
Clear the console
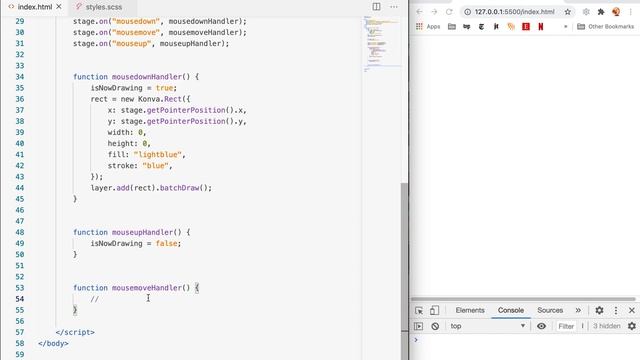[x=435, y=326]
